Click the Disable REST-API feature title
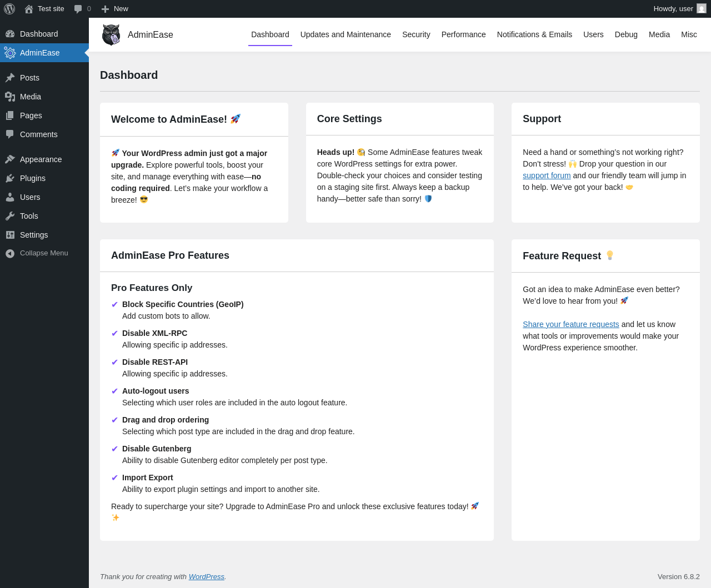Image resolution: width=711 pixels, height=588 pixels. click(155, 362)
